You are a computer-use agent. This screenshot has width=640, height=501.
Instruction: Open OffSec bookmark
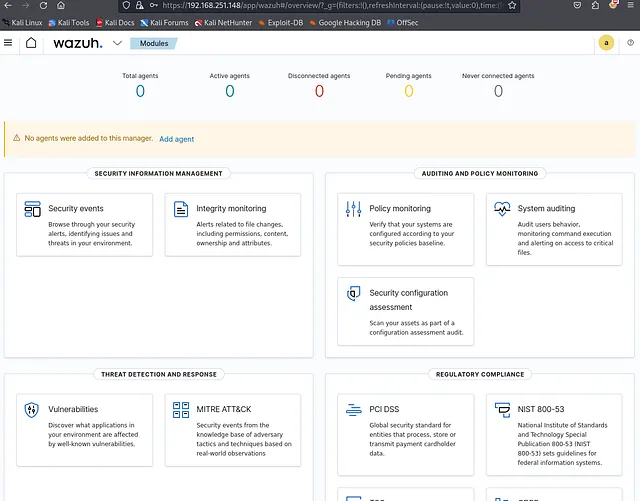tap(403, 22)
